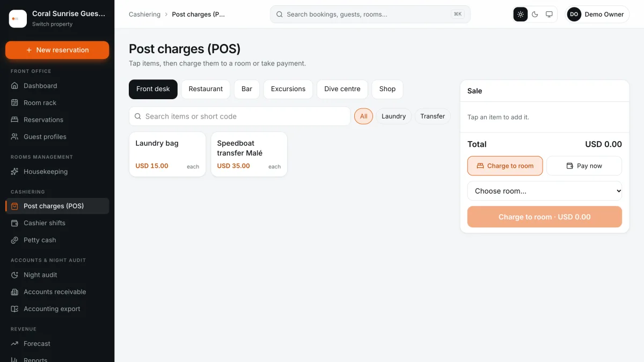This screenshot has height=362, width=644.
Task: Click the Guest profiles people icon
Action: pos(14,137)
